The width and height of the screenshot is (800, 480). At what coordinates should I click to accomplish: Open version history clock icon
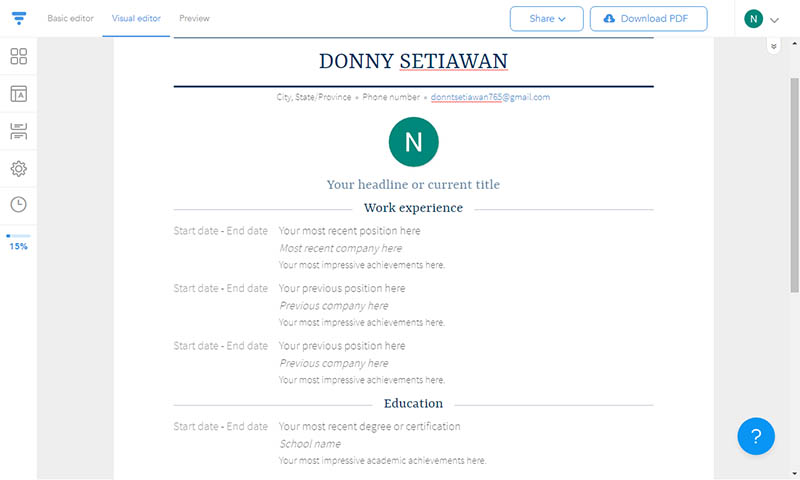coord(18,205)
